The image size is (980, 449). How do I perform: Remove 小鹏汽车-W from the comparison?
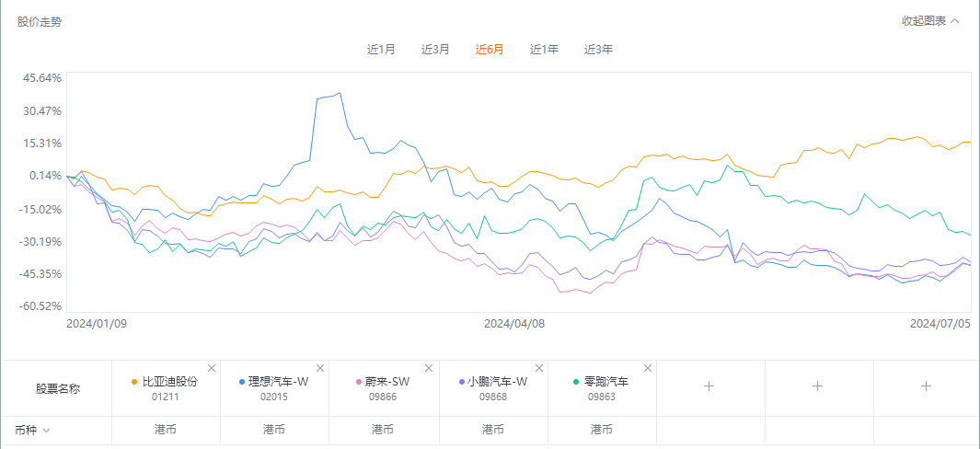tap(538, 368)
